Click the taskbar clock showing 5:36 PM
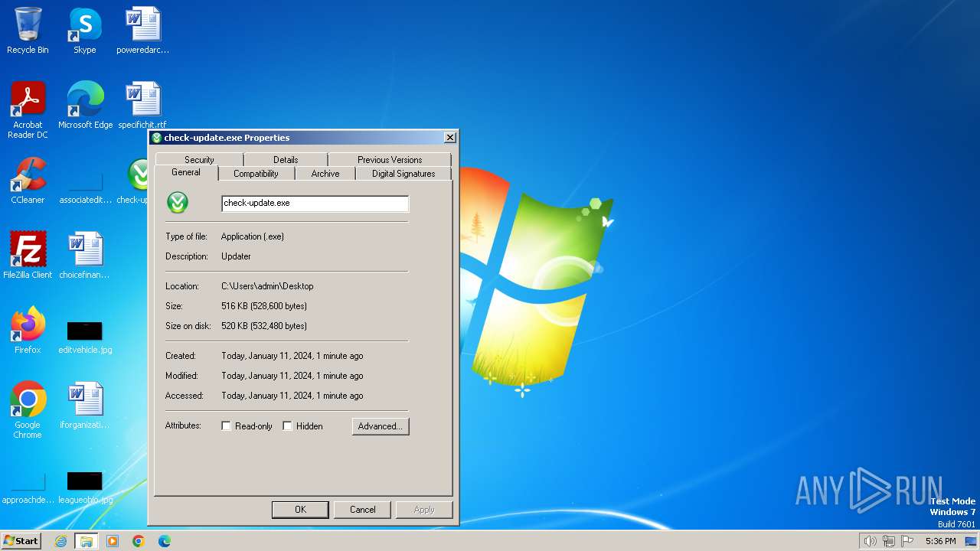 (x=940, y=541)
